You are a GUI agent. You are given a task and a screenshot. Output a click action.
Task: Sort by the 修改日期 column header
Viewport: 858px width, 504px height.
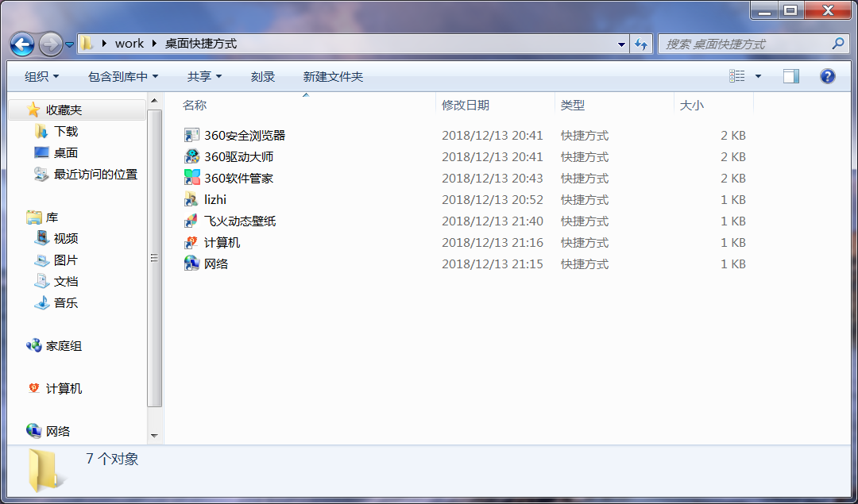coord(496,105)
